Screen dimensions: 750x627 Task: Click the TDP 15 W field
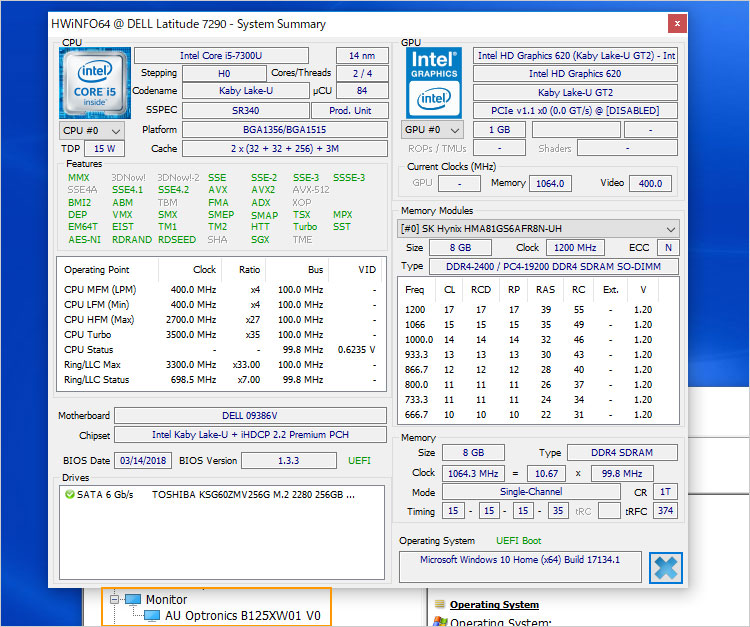pyautogui.click(x=104, y=149)
